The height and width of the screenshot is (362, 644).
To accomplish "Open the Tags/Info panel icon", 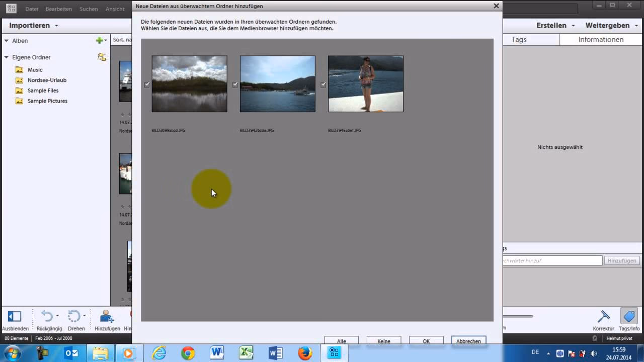I will pos(629,316).
